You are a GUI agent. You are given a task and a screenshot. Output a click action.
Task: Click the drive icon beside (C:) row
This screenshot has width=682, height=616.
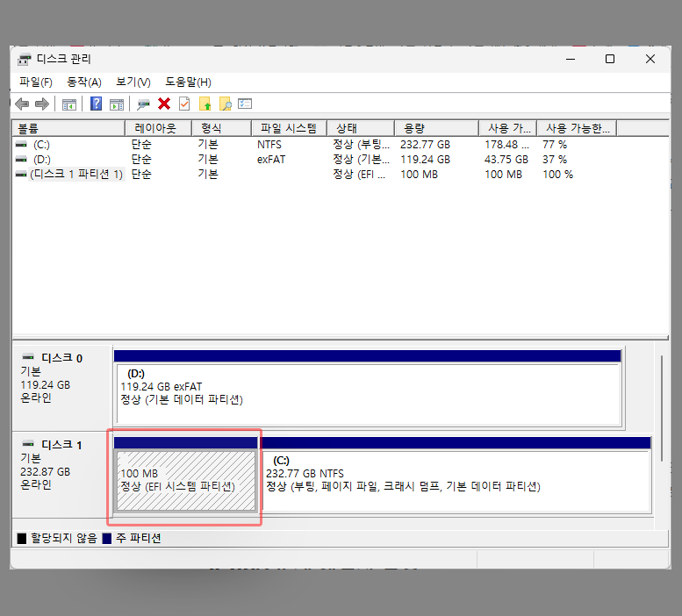pos(21,144)
